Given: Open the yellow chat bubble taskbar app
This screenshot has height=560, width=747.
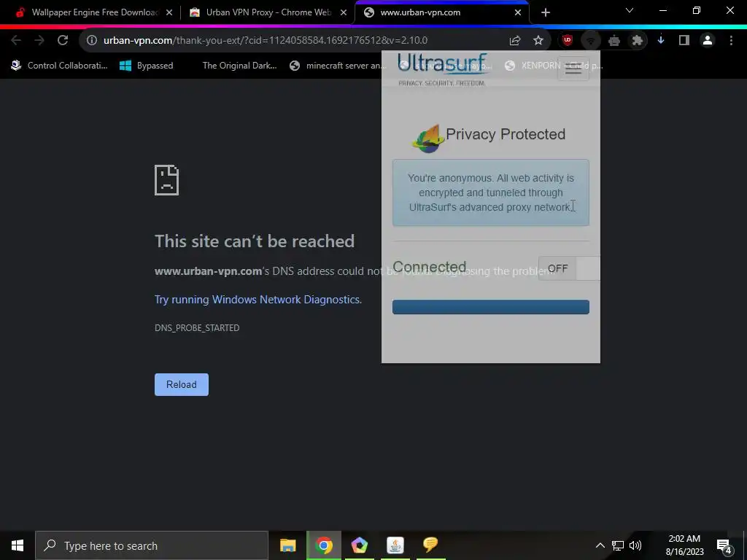Looking at the screenshot, I should click(430, 544).
